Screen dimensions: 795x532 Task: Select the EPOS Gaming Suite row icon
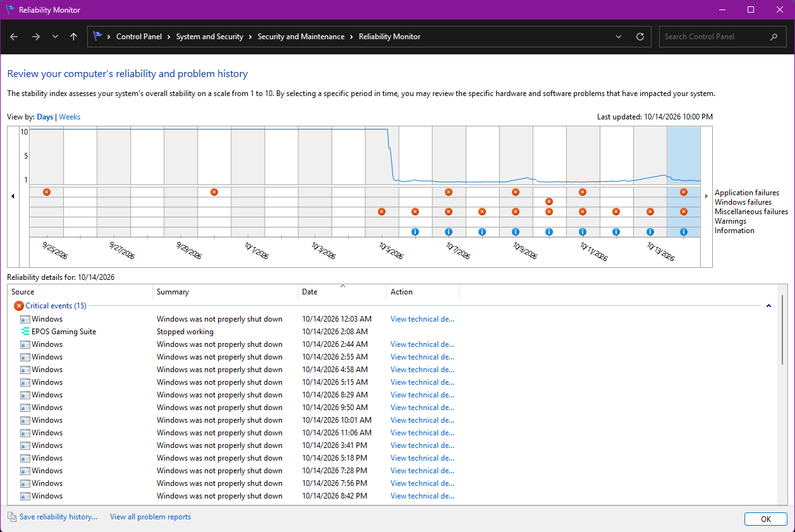25,332
